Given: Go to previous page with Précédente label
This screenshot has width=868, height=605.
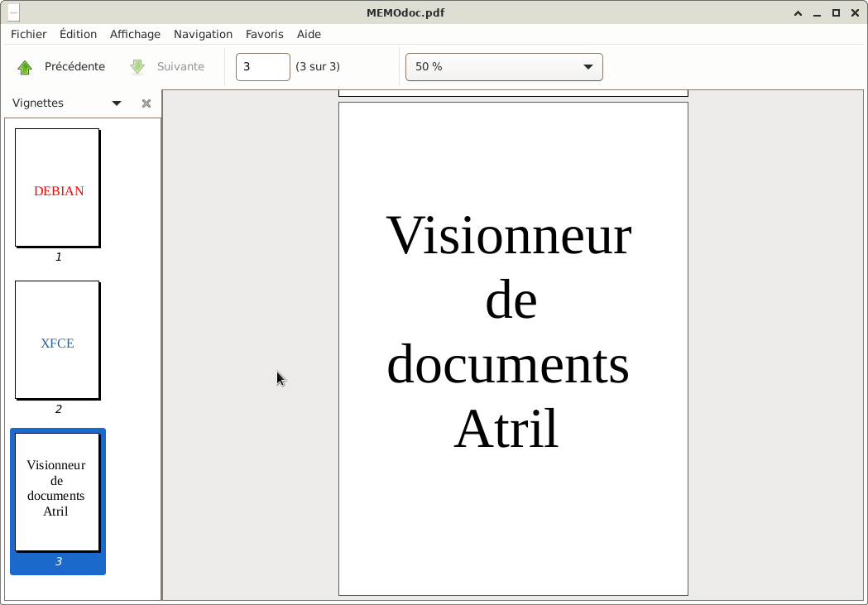Looking at the screenshot, I should point(74,66).
